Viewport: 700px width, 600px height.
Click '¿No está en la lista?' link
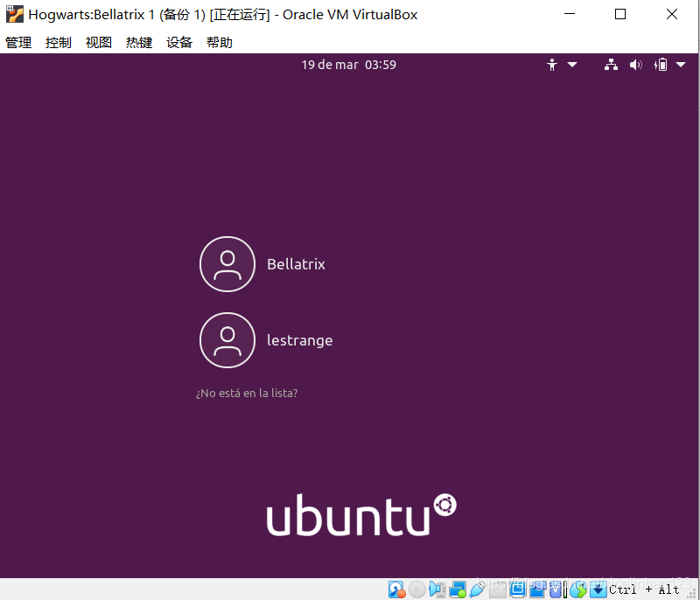(247, 393)
